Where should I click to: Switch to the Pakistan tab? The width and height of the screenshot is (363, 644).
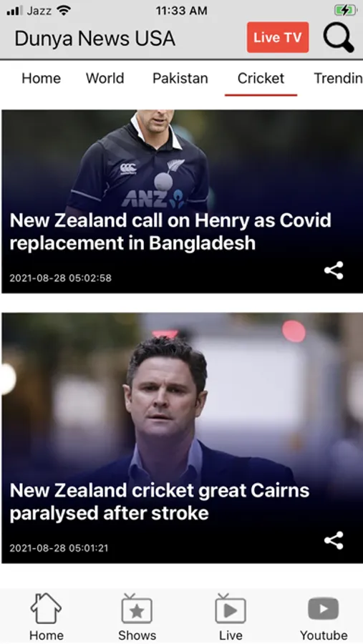[x=180, y=78]
